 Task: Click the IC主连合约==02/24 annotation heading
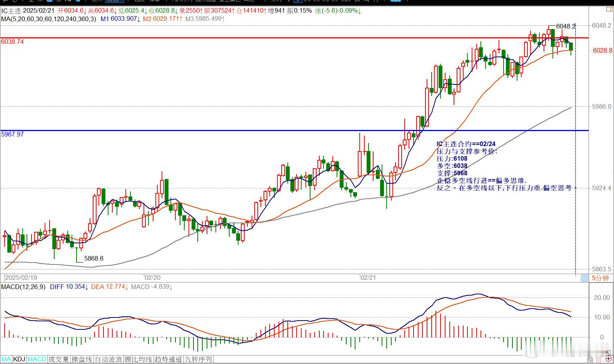coord(466,144)
